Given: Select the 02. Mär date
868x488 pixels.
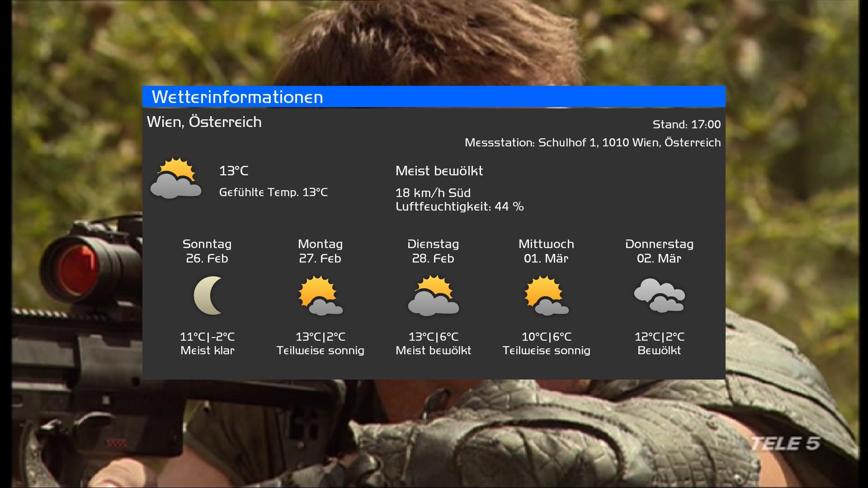Looking at the screenshot, I should (659, 258).
